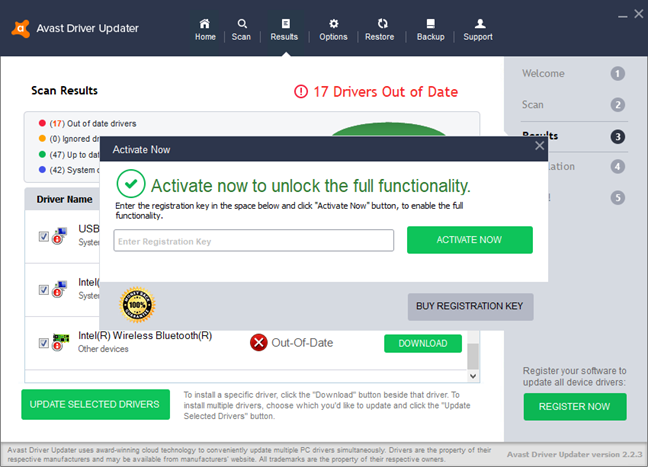The width and height of the screenshot is (648, 467).
Task: Click the 100% money back guarantee badge
Action: 137,305
